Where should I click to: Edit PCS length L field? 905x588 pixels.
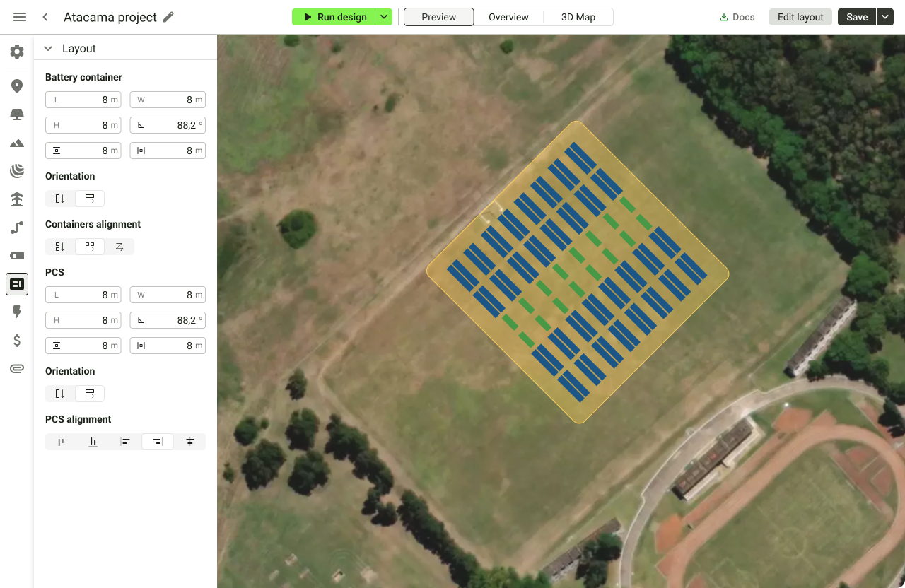[83, 295]
